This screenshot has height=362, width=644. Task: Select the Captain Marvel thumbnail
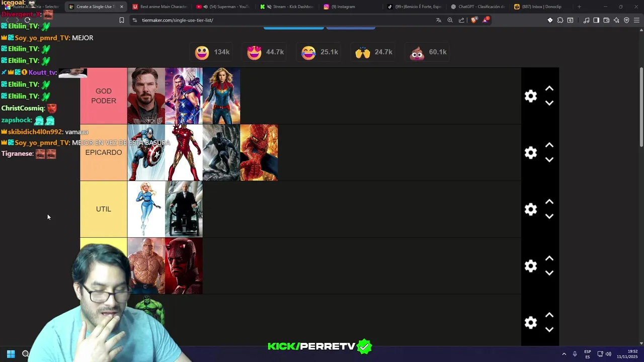[x=221, y=96]
